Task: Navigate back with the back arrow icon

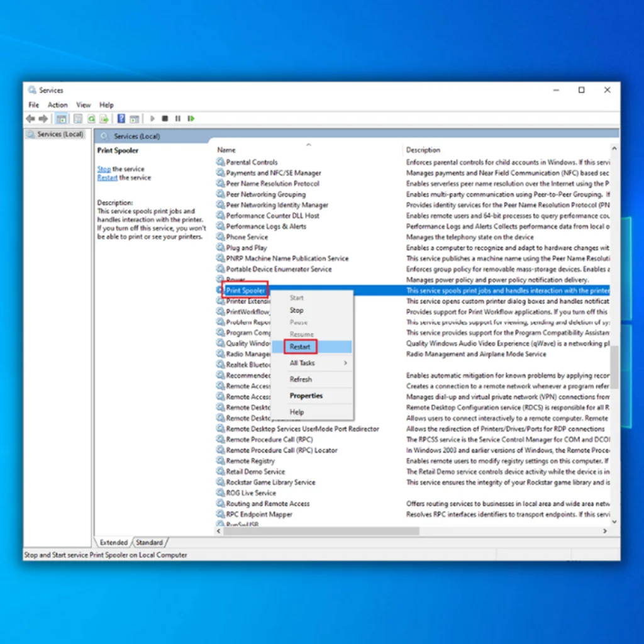Action: pyautogui.click(x=30, y=118)
